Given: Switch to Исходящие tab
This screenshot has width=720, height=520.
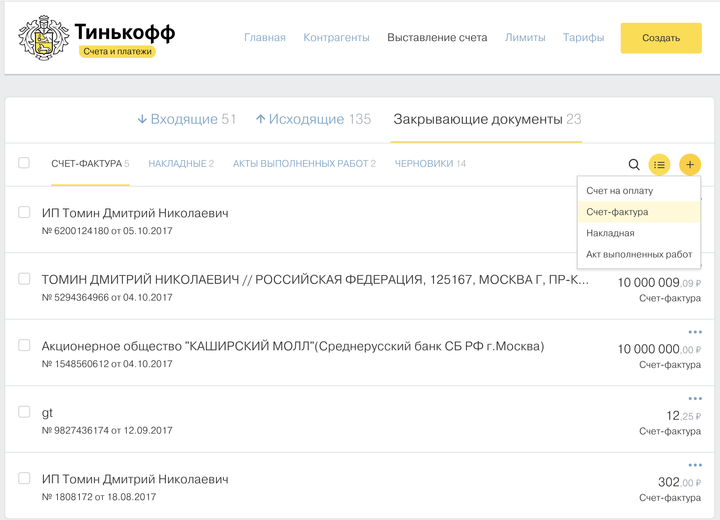Looking at the screenshot, I should (x=313, y=119).
